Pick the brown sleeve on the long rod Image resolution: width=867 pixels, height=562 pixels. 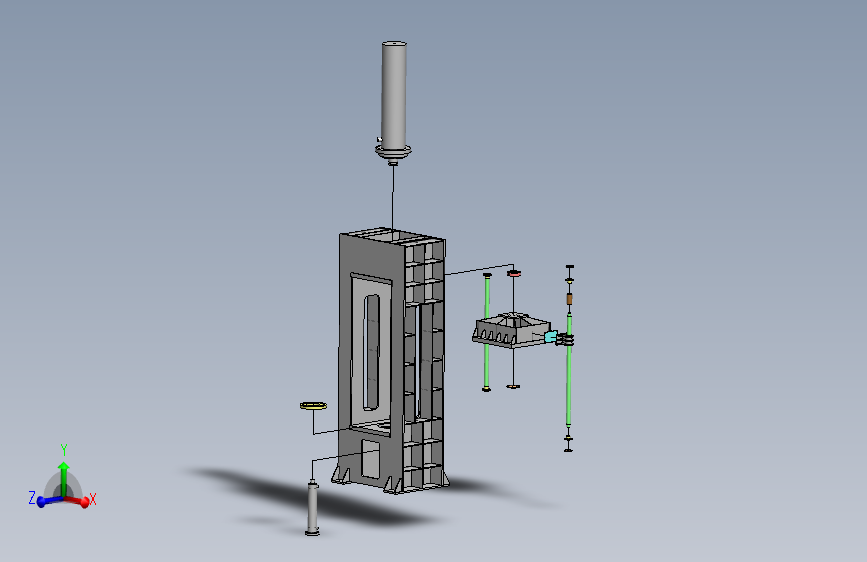click(569, 299)
